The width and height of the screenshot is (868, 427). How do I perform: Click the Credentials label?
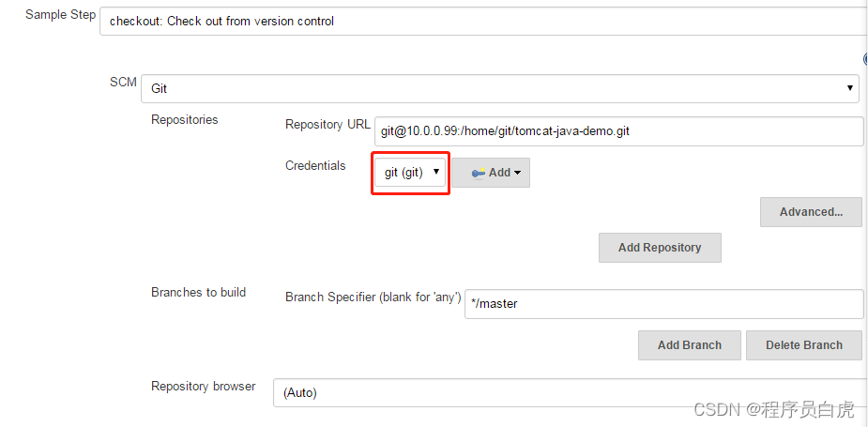click(315, 165)
